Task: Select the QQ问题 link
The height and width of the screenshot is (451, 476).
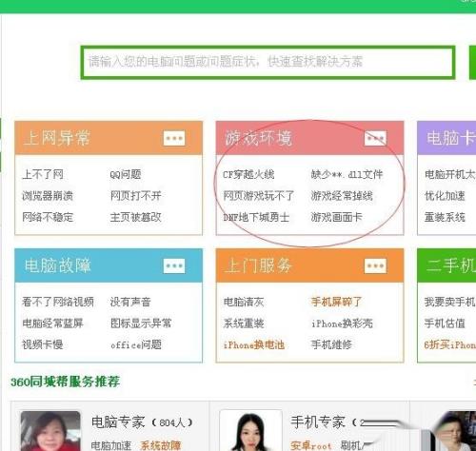Action: (x=126, y=174)
